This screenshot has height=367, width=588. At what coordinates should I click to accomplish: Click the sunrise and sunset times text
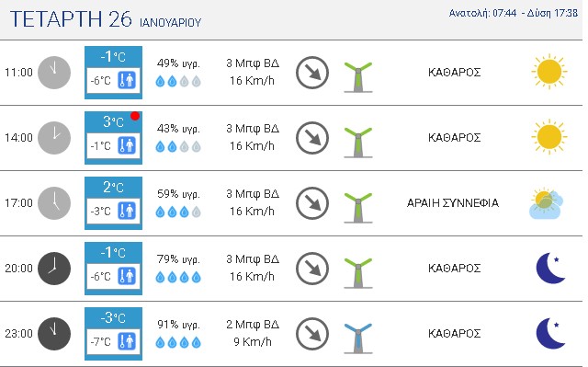click(x=514, y=13)
